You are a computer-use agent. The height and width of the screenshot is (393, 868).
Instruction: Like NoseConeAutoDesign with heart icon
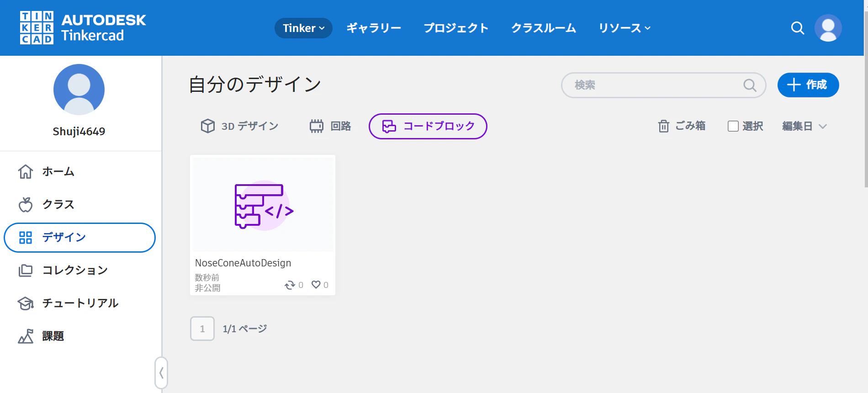[x=316, y=285]
